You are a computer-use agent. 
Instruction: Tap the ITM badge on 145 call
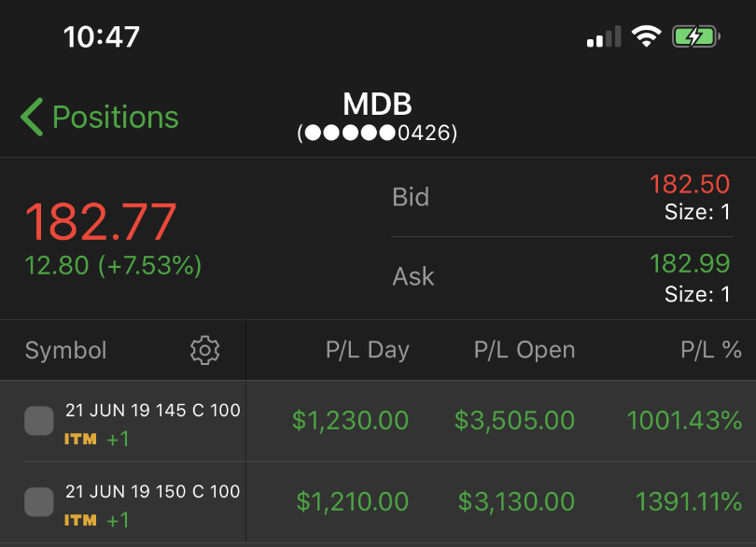[x=80, y=439]
